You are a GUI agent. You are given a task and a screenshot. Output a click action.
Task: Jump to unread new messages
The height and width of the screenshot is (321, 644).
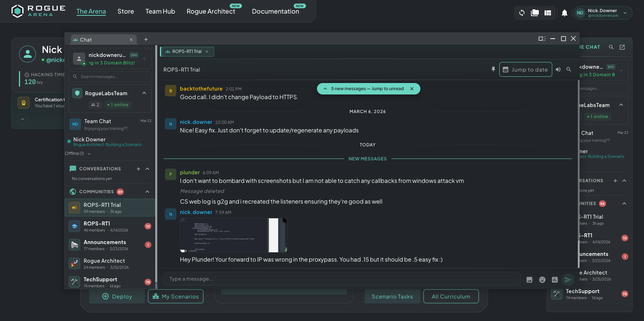367,89
